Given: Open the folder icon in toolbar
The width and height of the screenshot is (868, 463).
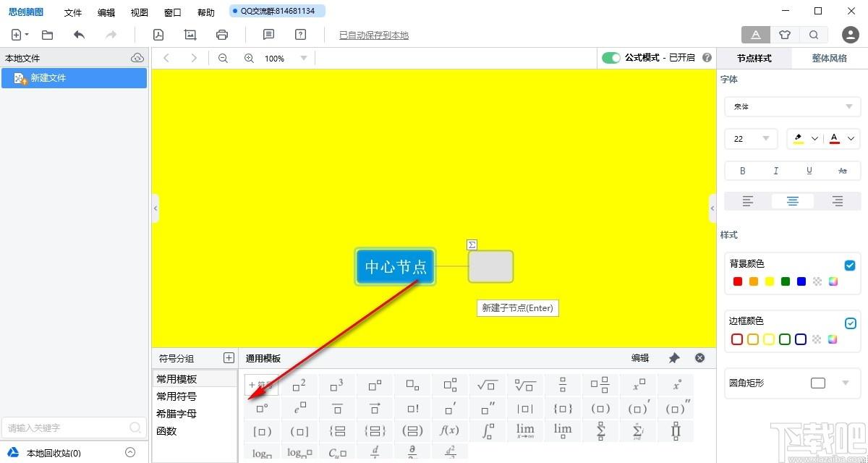Looking at the screenshot, I should (48, 35).
